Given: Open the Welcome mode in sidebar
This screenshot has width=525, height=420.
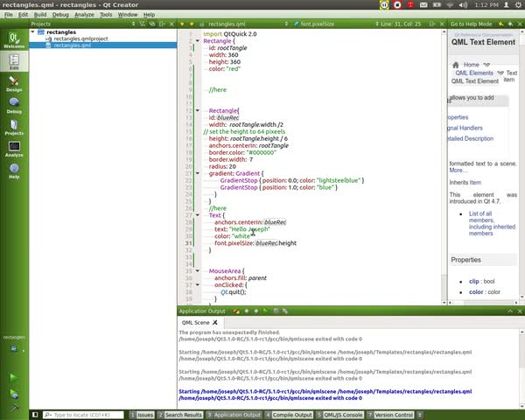Looking at the screenshot, I should click(14, 39).
